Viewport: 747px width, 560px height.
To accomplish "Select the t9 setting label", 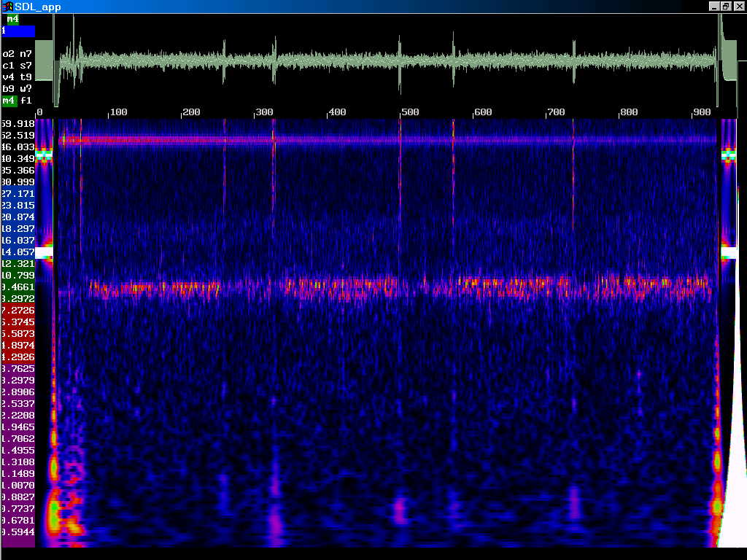I will (26, 77).
